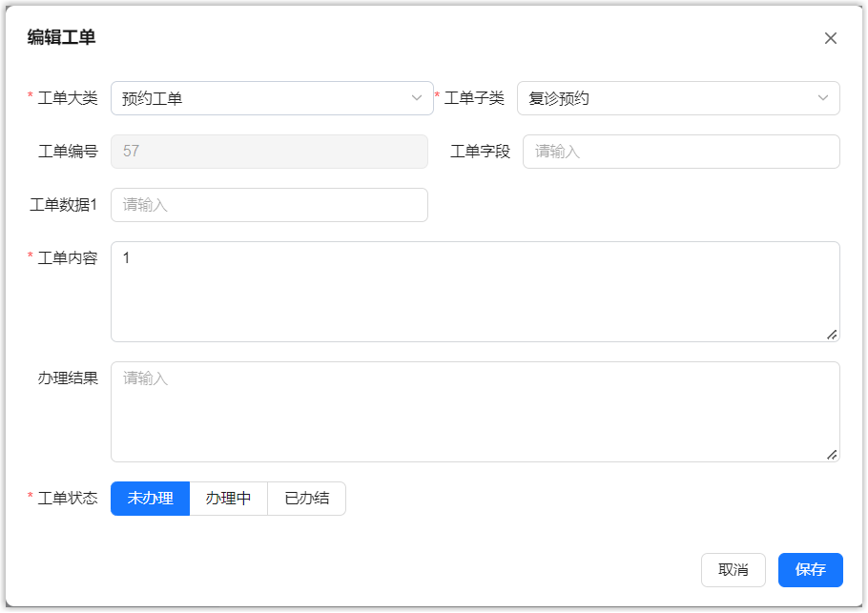Image resolution: width=868 pixels, height=613 pixels.
Task: Click the 编辑工单 dialog title
Action: pyautogui.click(x=61, y=37)
